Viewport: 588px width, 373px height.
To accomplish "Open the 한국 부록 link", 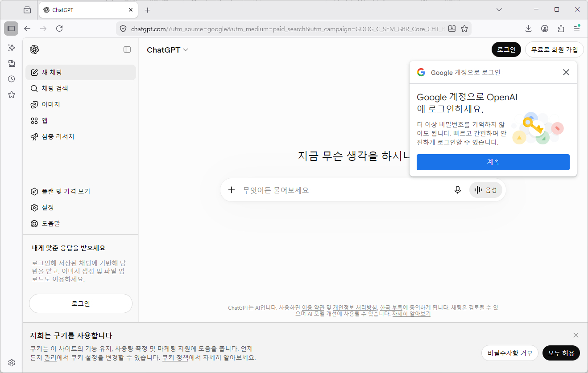I will point(391,307).
